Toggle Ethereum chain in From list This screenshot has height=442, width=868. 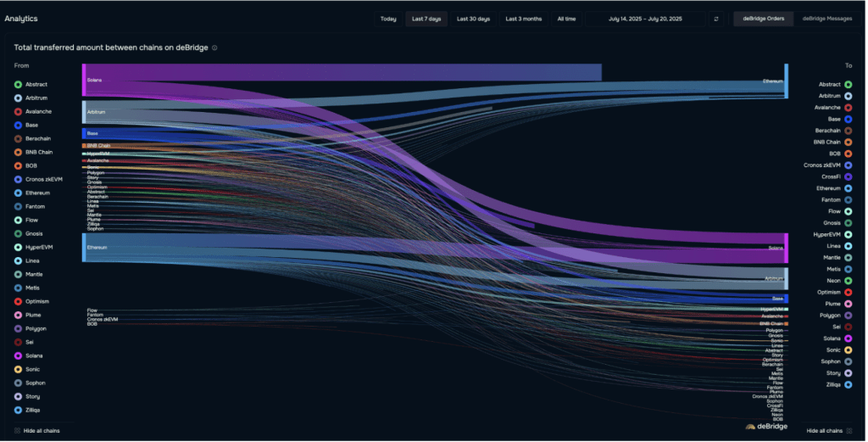pos(32,193)
